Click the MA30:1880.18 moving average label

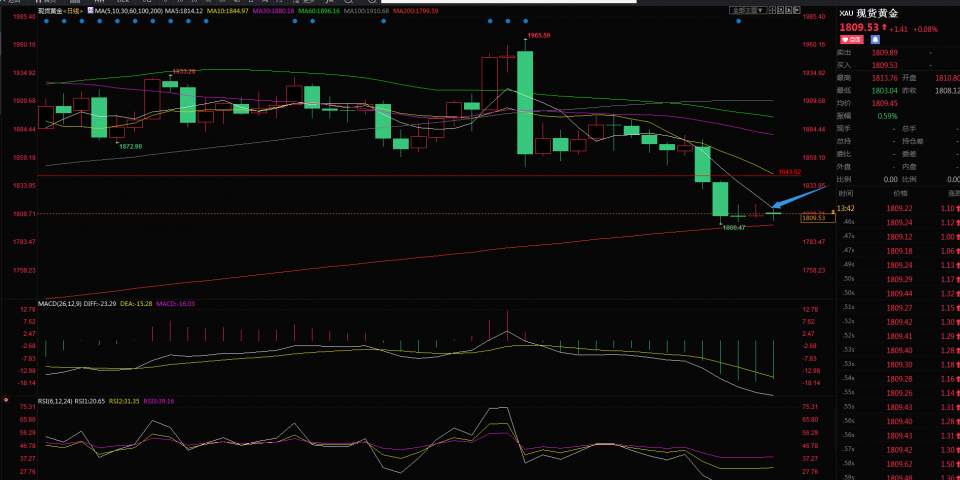click(x=272, y=11)
